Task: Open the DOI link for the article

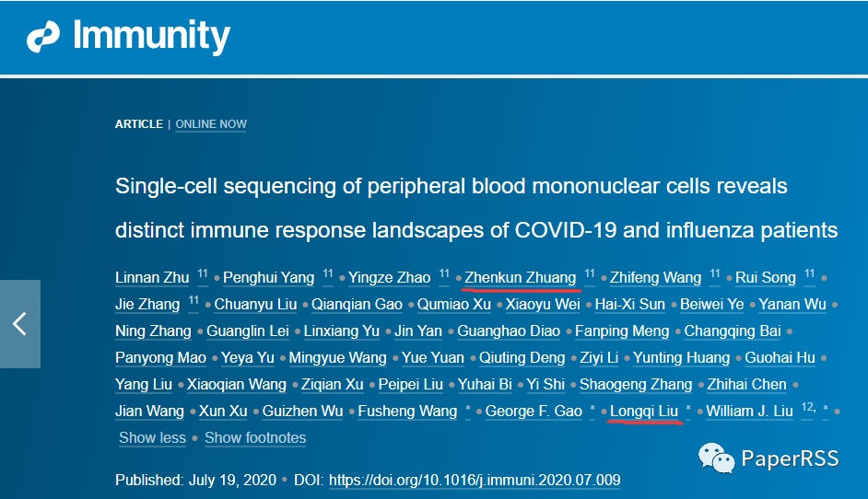Action: 475,480
